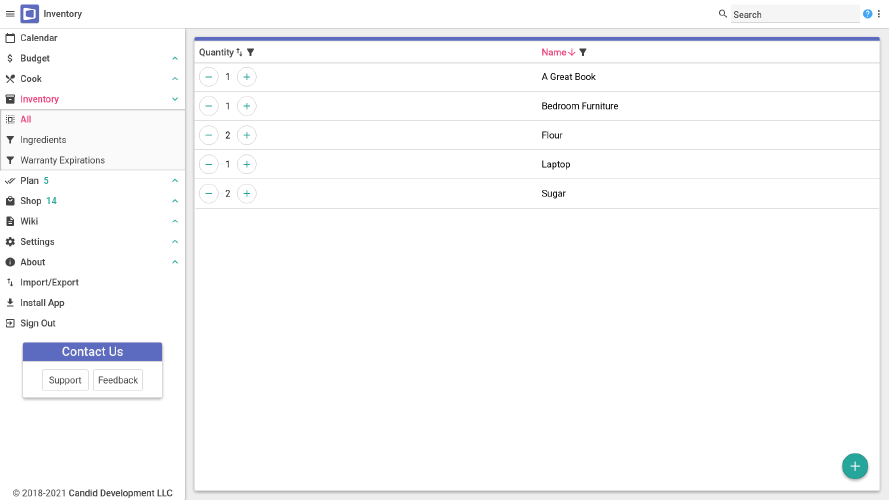
Task: Open the blue help question icon
Action: pos(867,14)
